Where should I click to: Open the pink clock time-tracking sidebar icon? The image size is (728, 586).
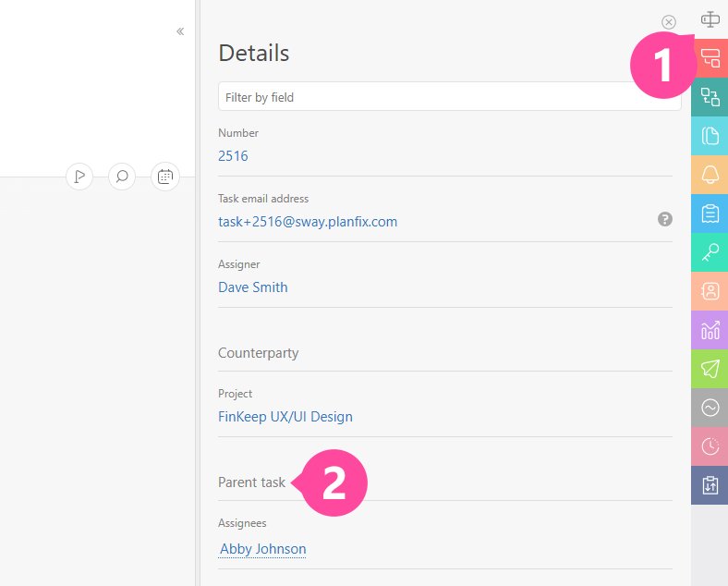point(710,446)
